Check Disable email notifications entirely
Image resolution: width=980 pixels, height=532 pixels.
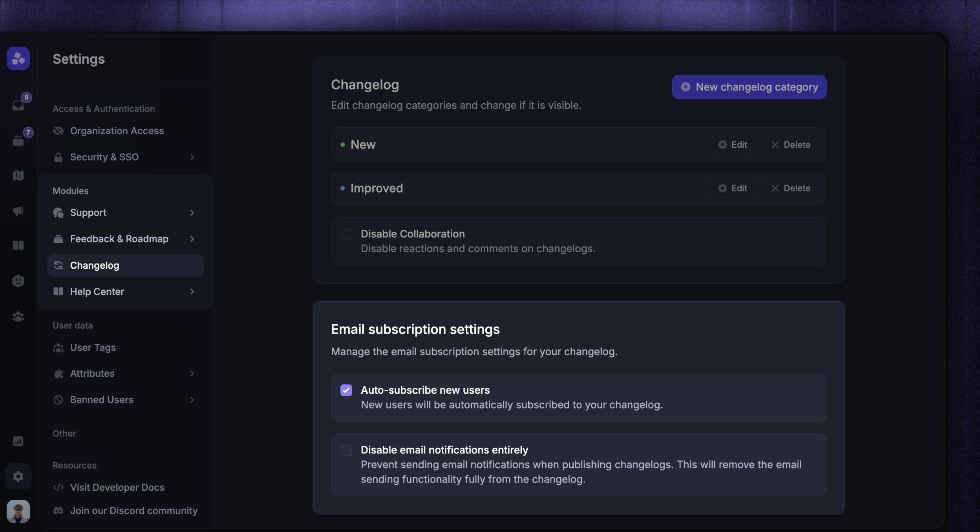click(x=347, y=450)
